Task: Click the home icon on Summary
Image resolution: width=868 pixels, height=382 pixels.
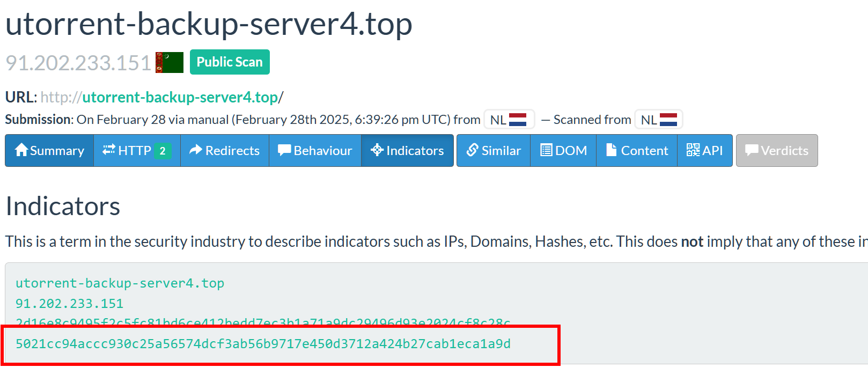Action: tap(21, 150)
